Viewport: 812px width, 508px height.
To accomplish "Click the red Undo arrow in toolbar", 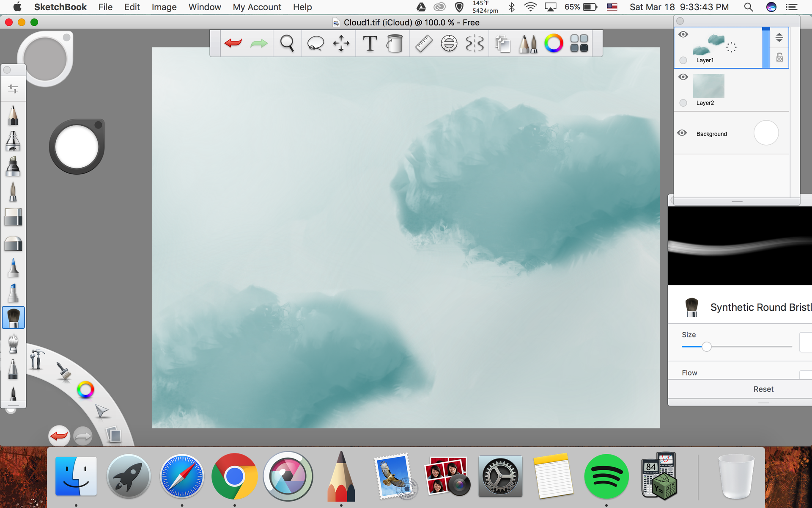I will tap(233, 43).
